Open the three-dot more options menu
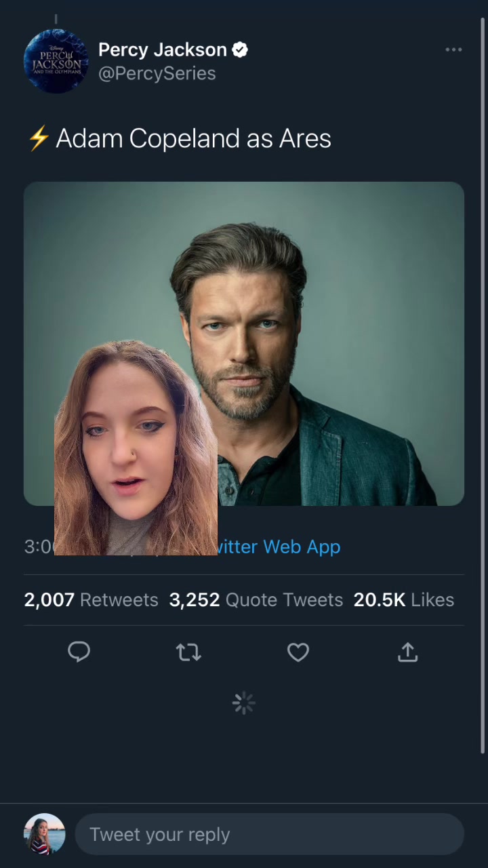 [x=453, y=50]
